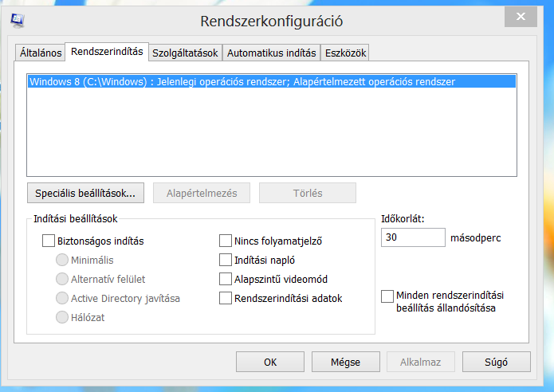
Task: Open the Eszközök tab
Action: 345,53
